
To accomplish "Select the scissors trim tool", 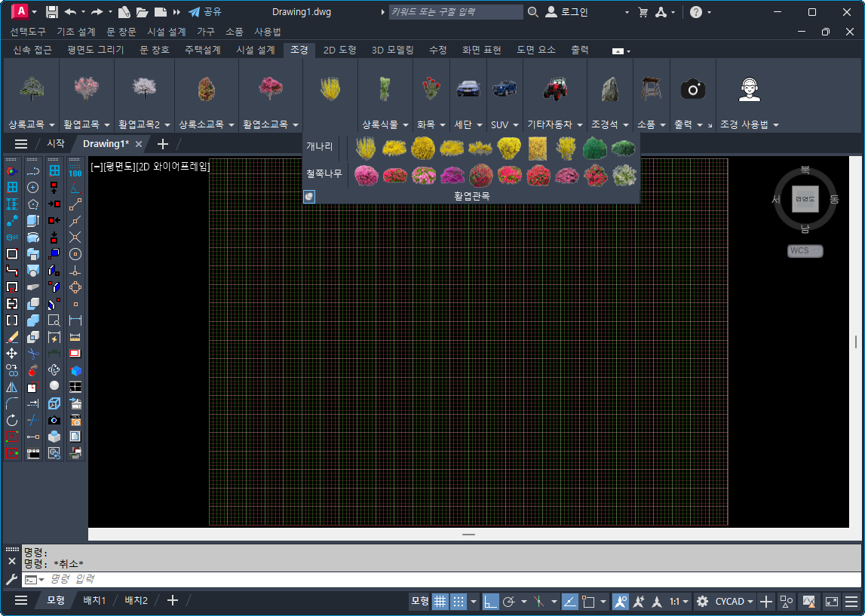I will coord(33,354).
